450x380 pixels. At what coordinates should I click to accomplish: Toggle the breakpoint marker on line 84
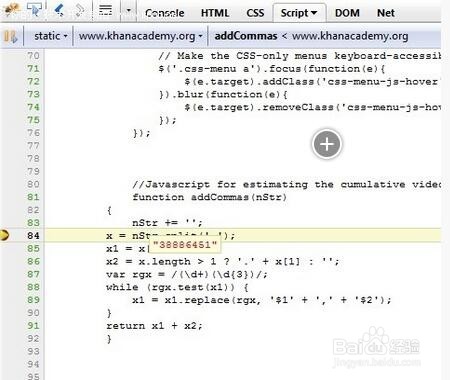click(4, 235)
